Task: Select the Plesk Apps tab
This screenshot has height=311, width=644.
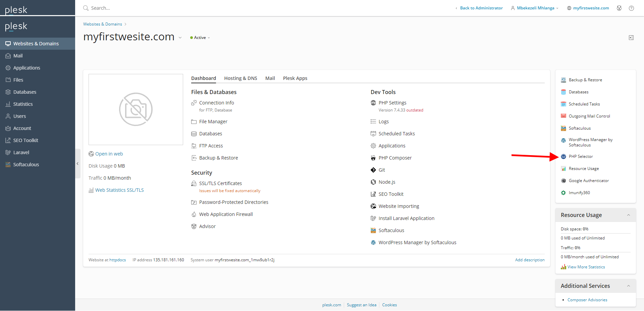Action: [295, 78]
